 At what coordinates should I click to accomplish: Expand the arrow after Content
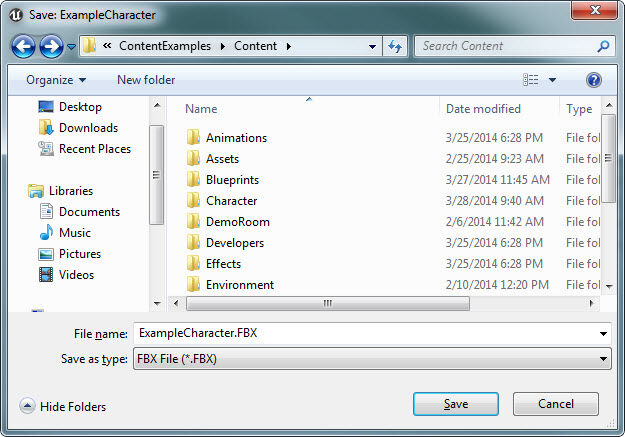tap(289, 46)
